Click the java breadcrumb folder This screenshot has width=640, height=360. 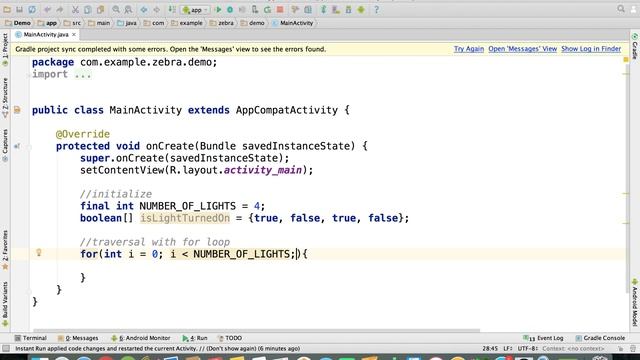[127, 23]
